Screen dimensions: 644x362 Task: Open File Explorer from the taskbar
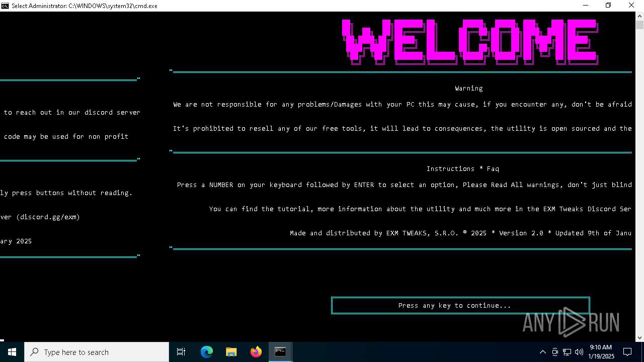point(231,352)
